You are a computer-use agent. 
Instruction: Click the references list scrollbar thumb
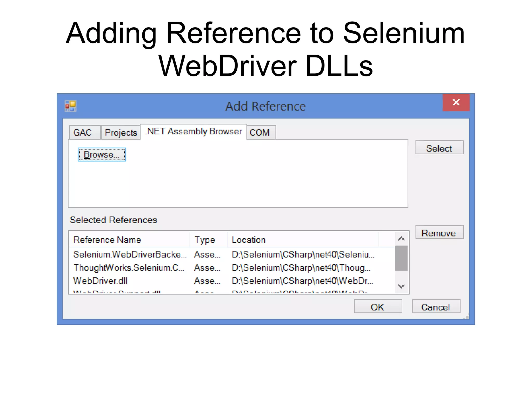[x=401, y=258]
